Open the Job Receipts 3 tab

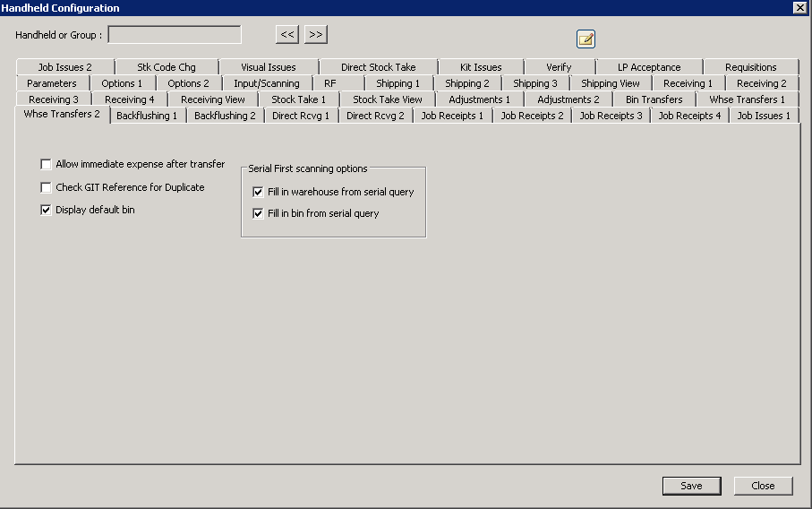click(611, 116)
